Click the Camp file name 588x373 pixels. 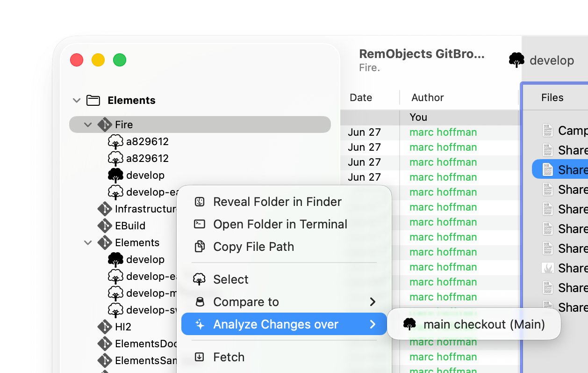coord(573,131)
